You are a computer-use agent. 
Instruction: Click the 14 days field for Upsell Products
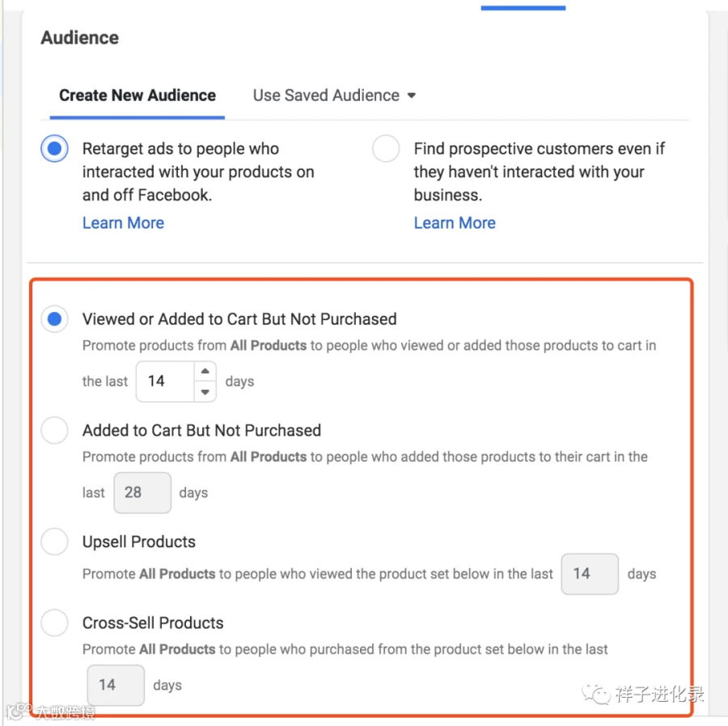pos(590,574)
